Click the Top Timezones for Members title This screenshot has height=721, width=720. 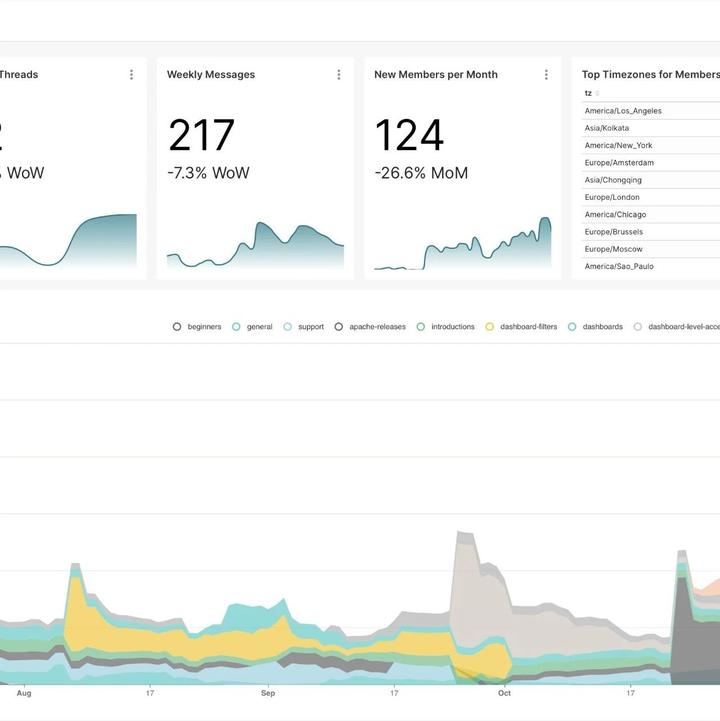pos(651,74)
